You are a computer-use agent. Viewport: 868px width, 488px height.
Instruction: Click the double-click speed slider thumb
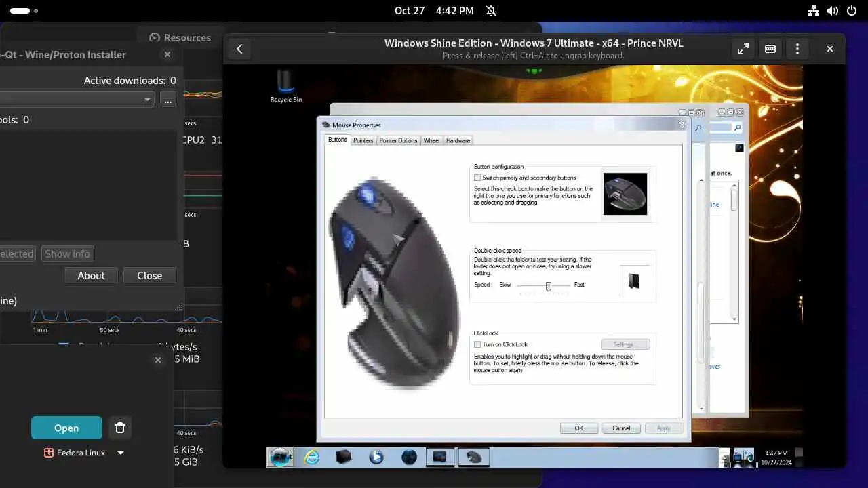click(548, 286)
